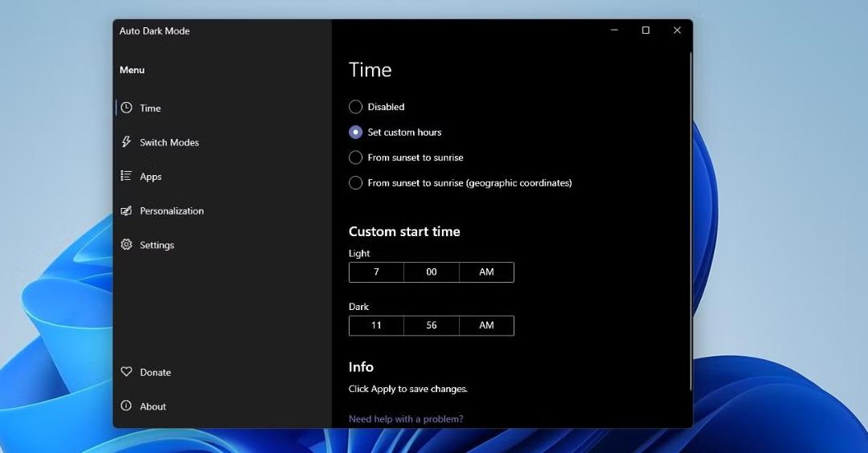This screenshot has height=453, width=868.
Task: Open the Personalization page
Action: (172, 211)
